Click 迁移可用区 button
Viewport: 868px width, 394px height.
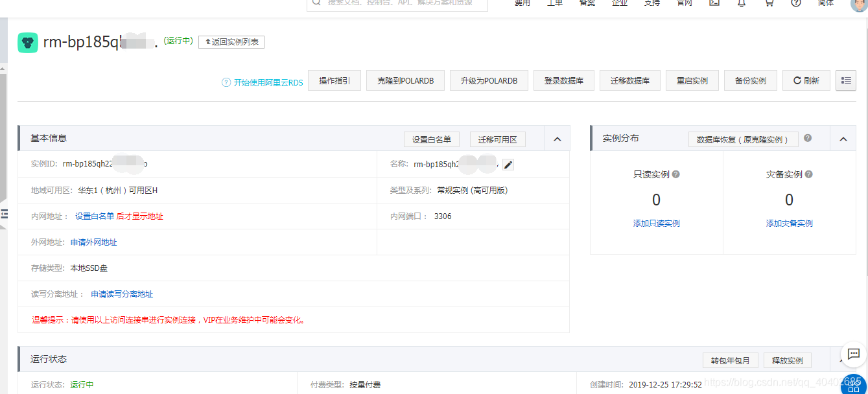pos(498,139)
